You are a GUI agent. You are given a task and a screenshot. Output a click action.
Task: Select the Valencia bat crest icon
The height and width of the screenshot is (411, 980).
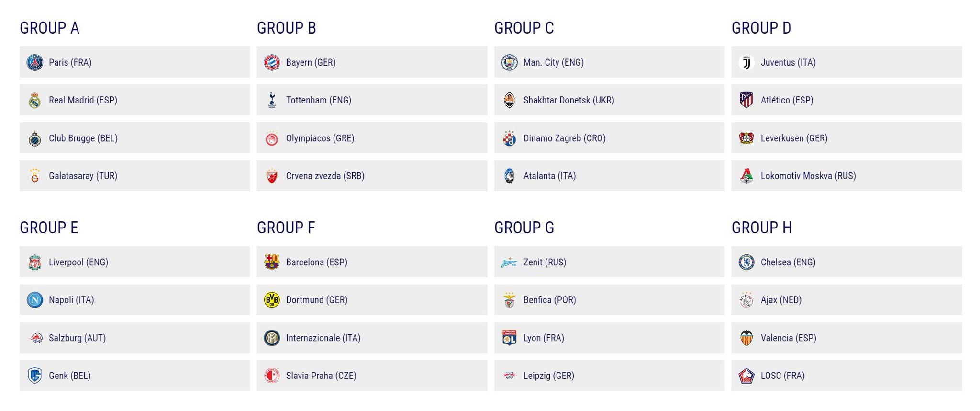(746, 338)
